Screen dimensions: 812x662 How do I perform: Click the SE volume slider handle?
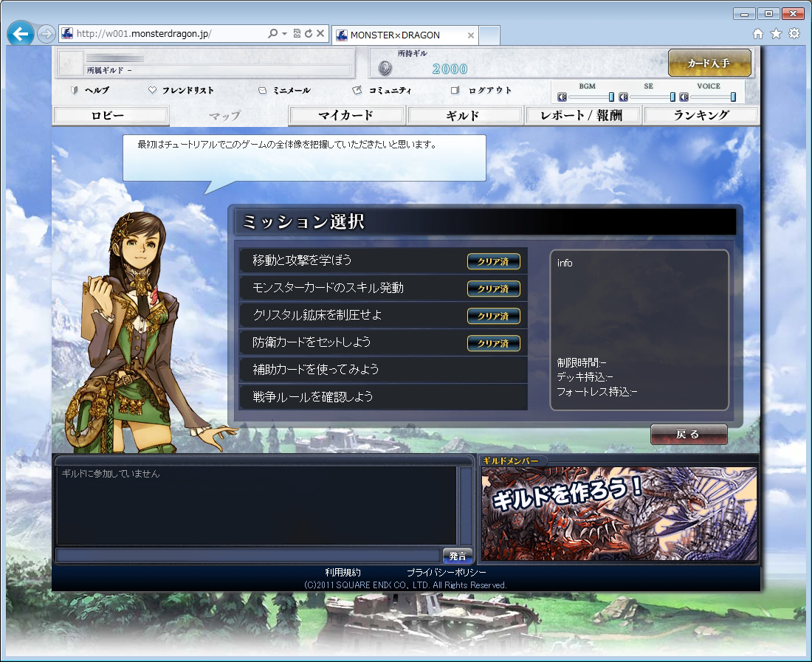pos(672,97)
